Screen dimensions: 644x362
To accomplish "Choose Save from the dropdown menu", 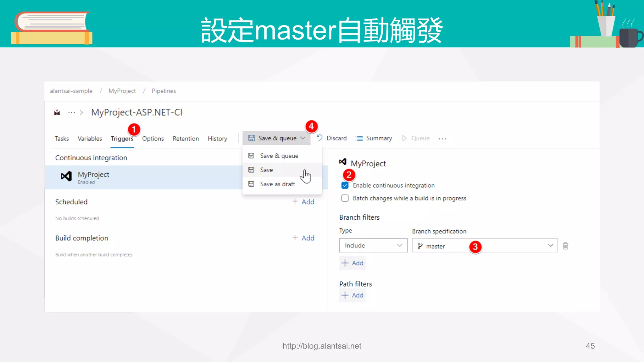I will click(282, 170).
